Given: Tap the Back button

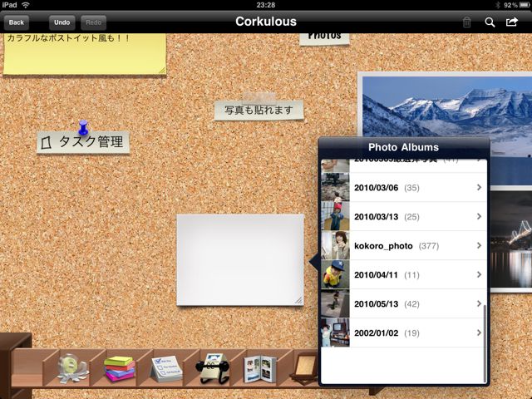Looking at the screenshot, I should point(17,22).
